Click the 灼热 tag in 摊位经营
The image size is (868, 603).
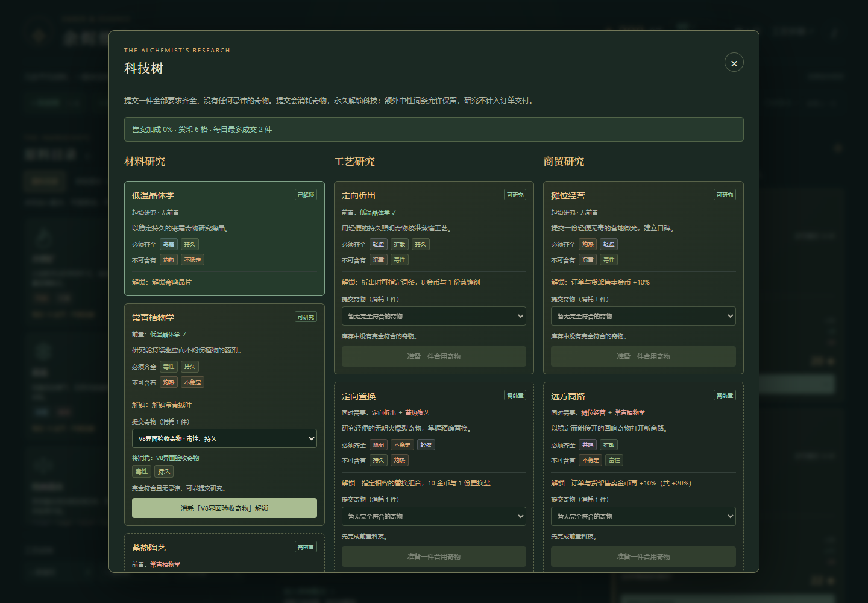click(588, 244)
